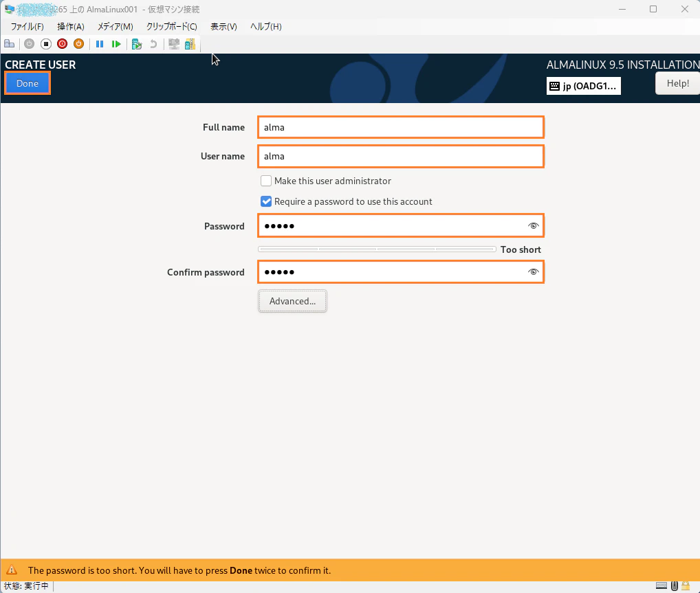Shut down the VM with the red power icon
The height and width of the screenshot is (593, 700).
coord(62,44)
